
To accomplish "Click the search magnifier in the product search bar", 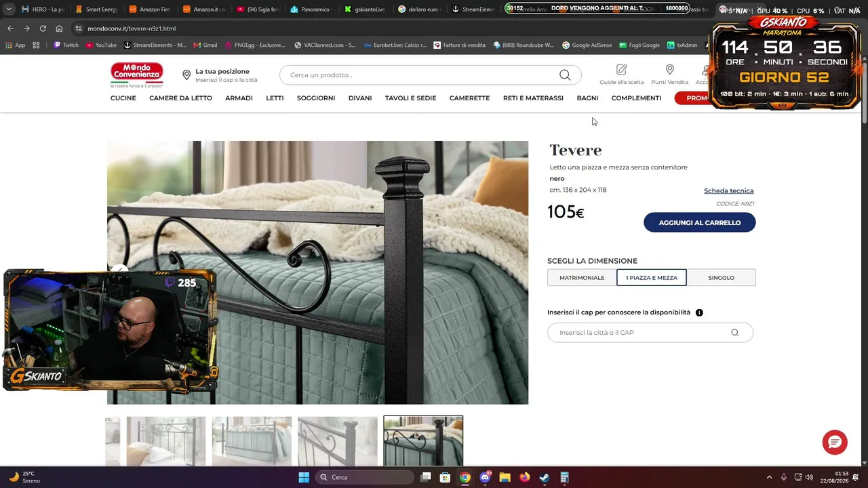I will click(x=565, y=75).
